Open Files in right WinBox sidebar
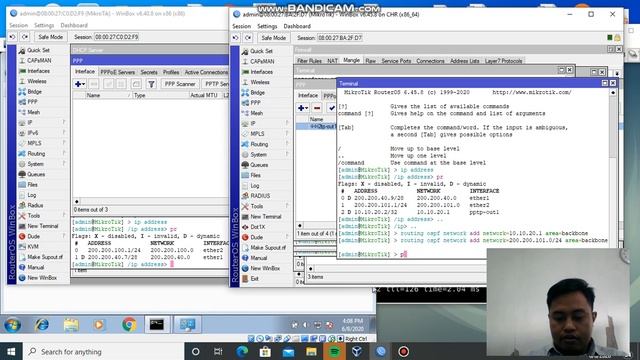Image resolution: width=640 pixels, height=360 pixels. (x=256, y=175)
